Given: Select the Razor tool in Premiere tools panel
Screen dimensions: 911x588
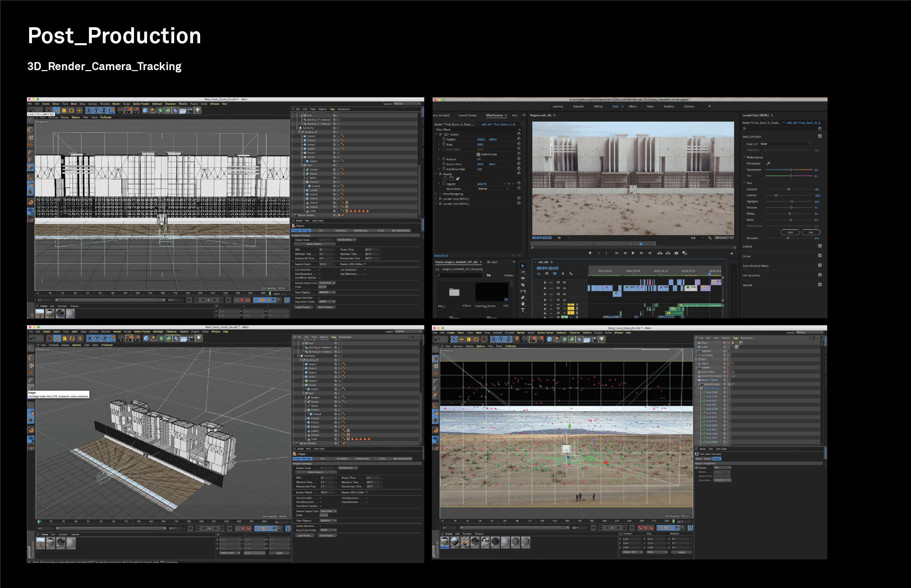Looking at the screenshot, I should (523, 284).
